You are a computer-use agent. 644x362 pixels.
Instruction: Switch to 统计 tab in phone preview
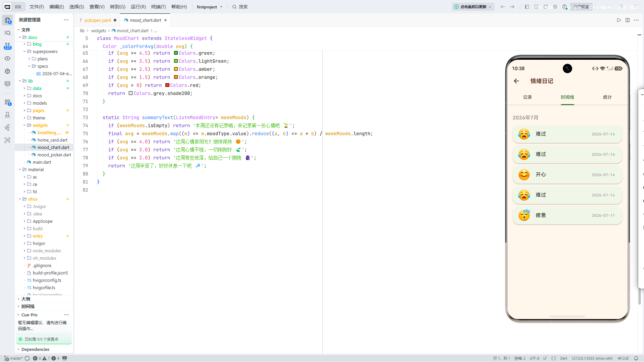click(607, 97)
